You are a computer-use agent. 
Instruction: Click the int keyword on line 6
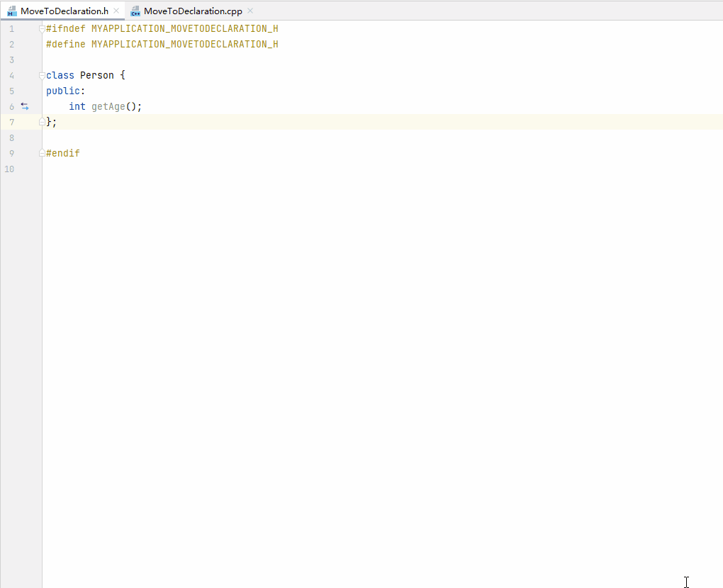(x=77, y=106)
